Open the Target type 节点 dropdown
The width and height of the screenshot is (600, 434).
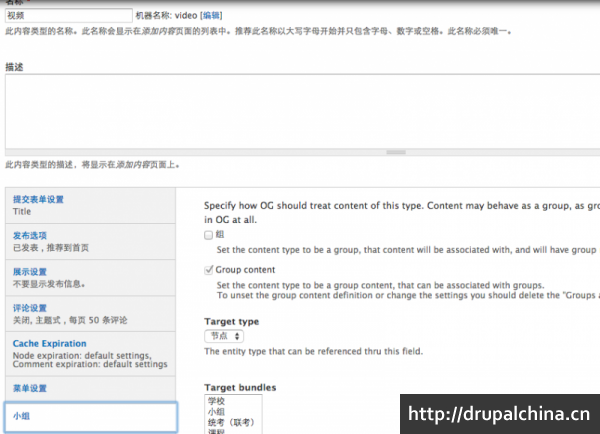tap(224, 336)
